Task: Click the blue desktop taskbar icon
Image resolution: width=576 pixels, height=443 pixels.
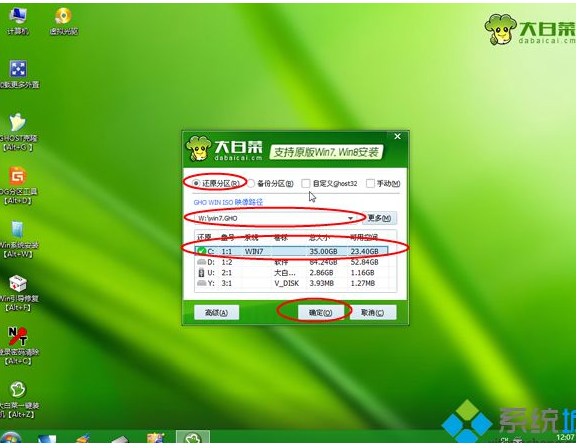Action: click(47, 438)
